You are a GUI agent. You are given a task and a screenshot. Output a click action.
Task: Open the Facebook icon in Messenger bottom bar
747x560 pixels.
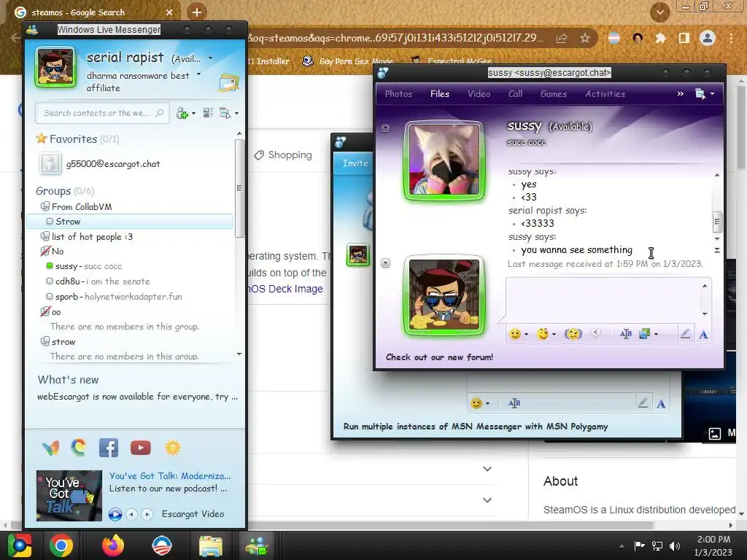coord(109,448)
